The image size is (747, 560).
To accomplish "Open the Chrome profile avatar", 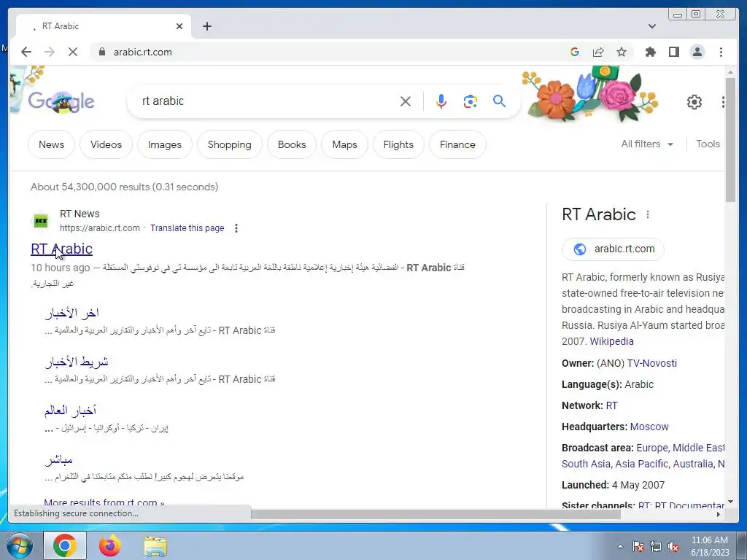I will click(x=697, y=52).
